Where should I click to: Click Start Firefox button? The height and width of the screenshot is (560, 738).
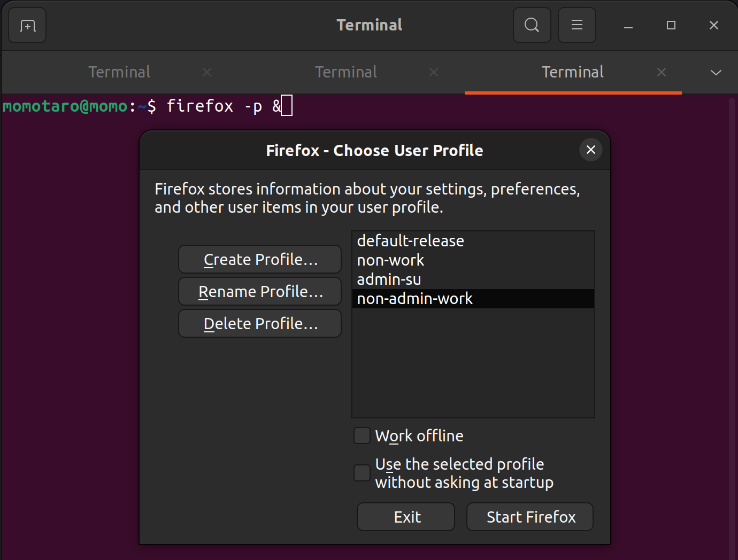tap(530, 517)
